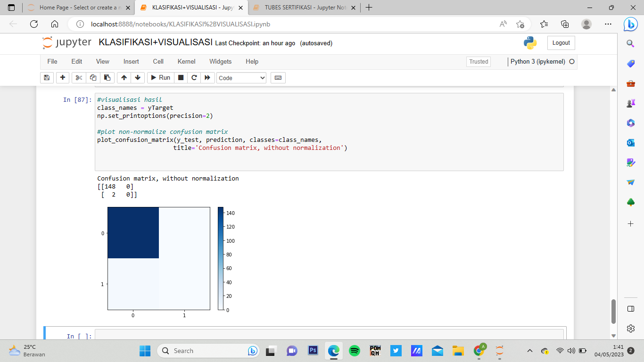Open File Explorer from the taskbar
The image size is (644, 362).
(x=458, y=351)
